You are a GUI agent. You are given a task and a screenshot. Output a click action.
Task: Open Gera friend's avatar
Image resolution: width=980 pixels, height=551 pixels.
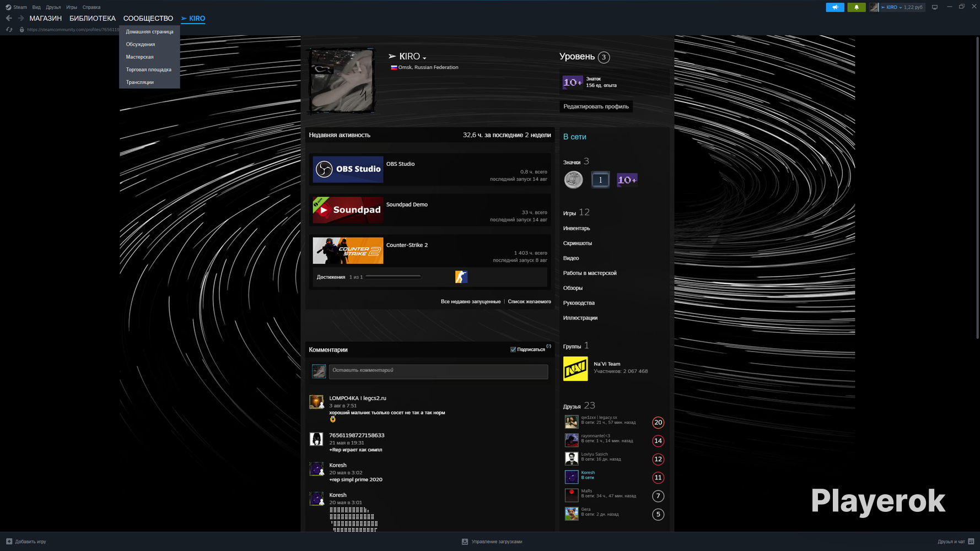point(572,514)
